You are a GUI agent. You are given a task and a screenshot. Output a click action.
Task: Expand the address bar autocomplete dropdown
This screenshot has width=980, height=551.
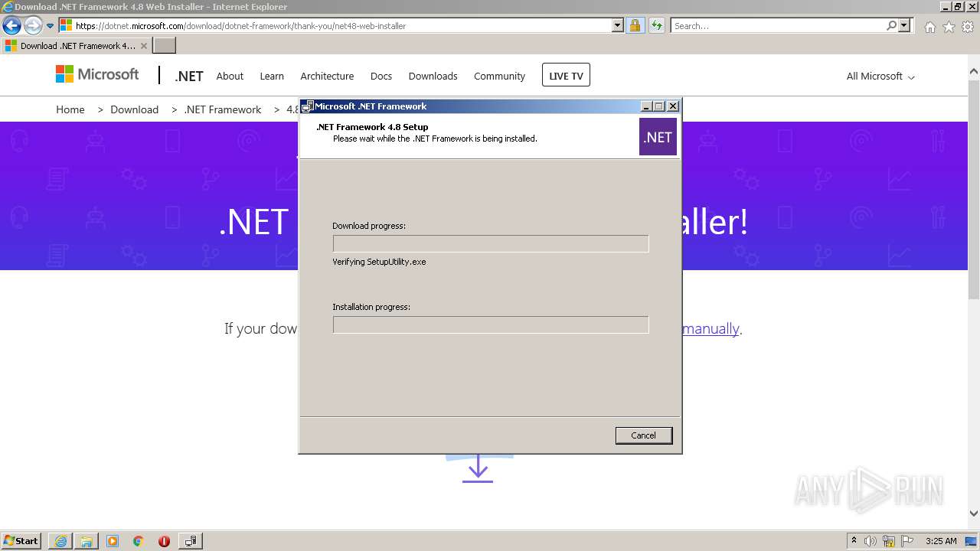[x=618, y=25]
